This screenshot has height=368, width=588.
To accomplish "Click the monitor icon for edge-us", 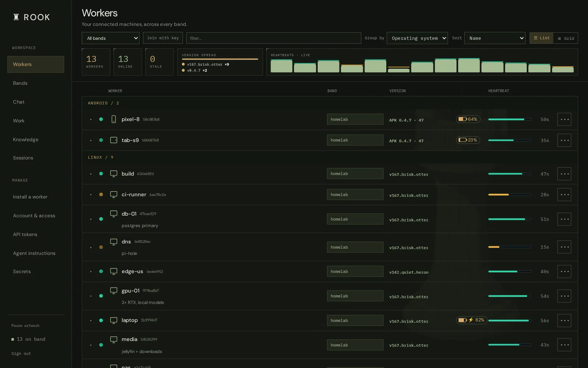I will coord(114,271).
